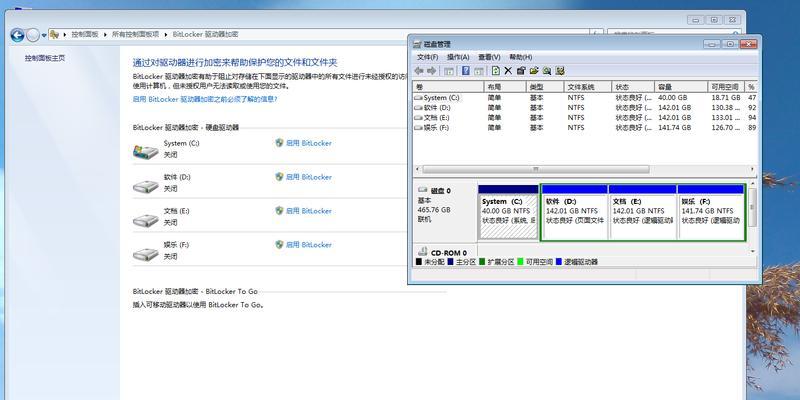Select 软件 (D:) 142.01 GB partition block

tap(575, 212)
